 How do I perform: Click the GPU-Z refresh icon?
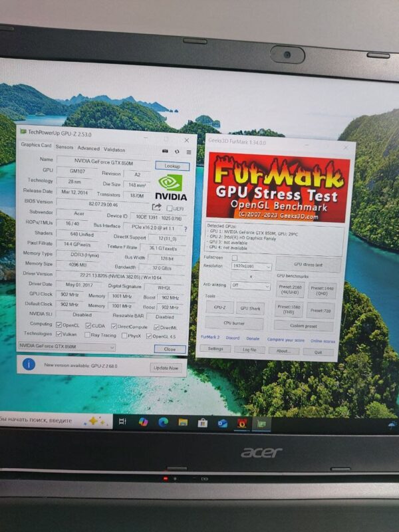pos(177,152)
